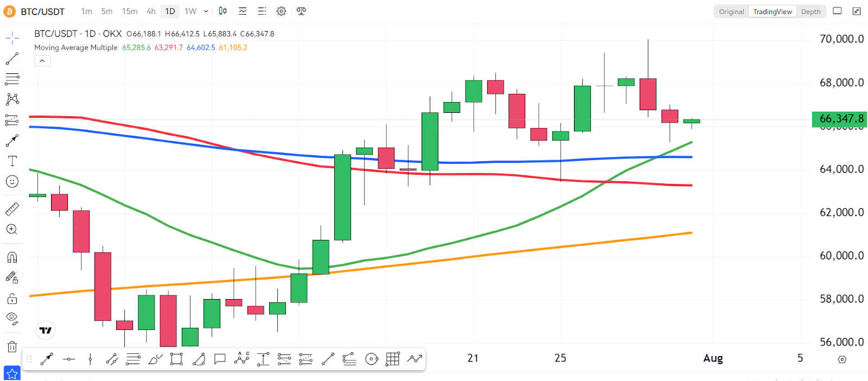The image size is (868, 381).
Task: Select the 1D timeframe
Action: point(170,11)
